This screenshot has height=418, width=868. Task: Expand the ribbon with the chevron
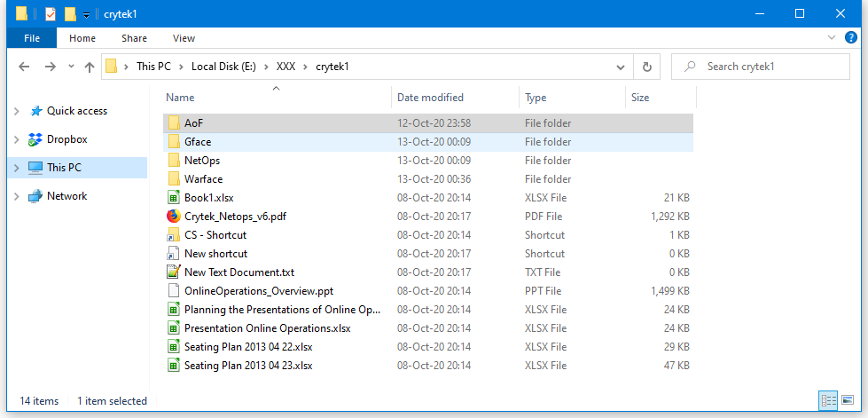[x=831, y=38]
